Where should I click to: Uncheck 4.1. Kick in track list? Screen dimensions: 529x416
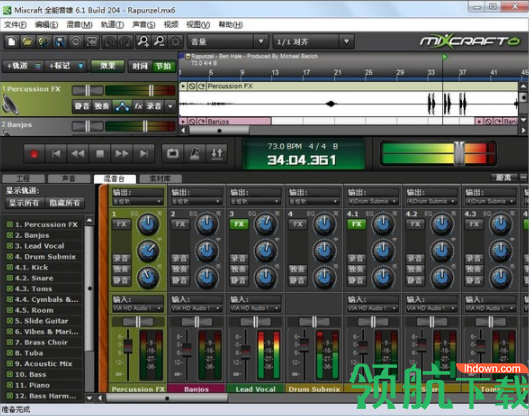[10, 267]
